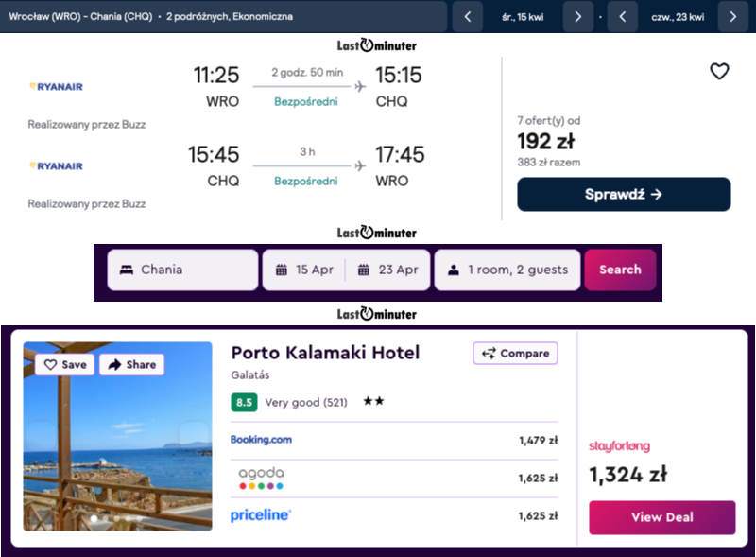Advance return date after czw., 23 kwi
The width and height of the screenshot is (756, 557).
click(x=732, y=16)
